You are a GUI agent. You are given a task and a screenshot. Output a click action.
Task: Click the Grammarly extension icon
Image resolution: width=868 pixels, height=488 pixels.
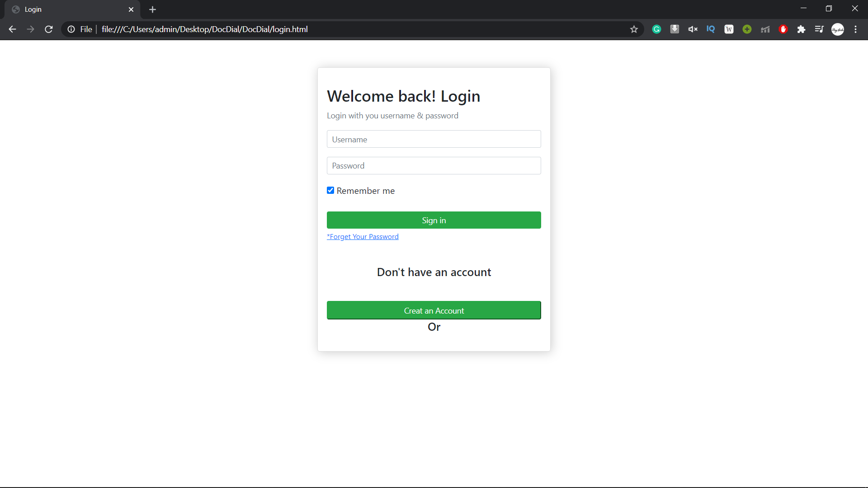click(x=656, y=29)
